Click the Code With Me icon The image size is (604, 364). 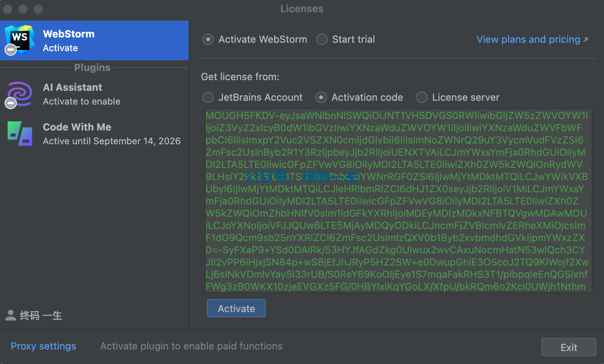click(x=19, y=134)
